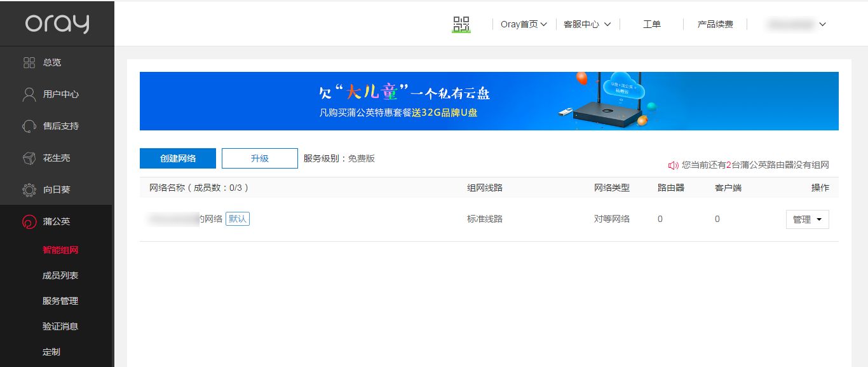Screen dimensions: 868x367
Task: Click the 服务级别：免费版 label
Action: pos(339,158)
